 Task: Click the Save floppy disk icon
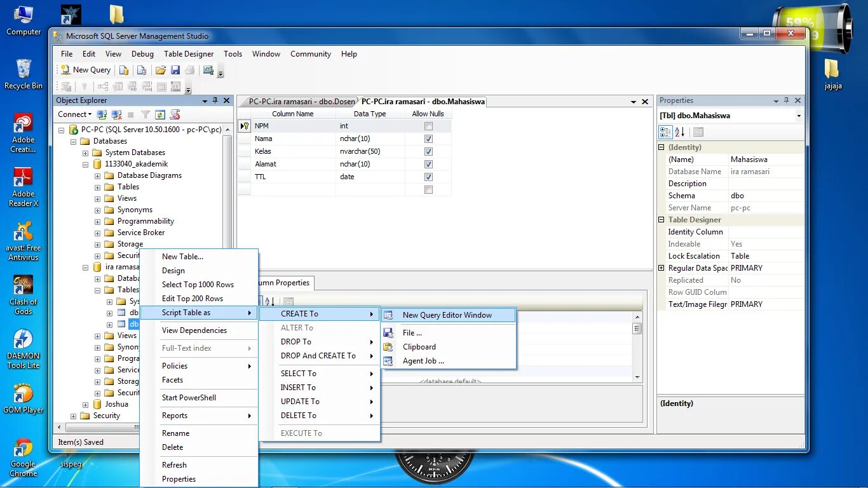click(175, 70)
